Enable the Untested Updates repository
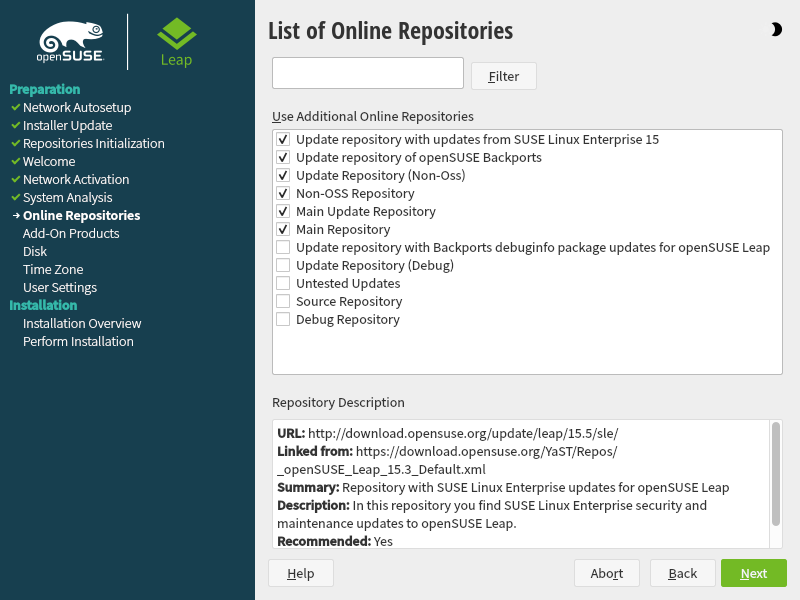 pyautogui.click(x=283, y=283)
